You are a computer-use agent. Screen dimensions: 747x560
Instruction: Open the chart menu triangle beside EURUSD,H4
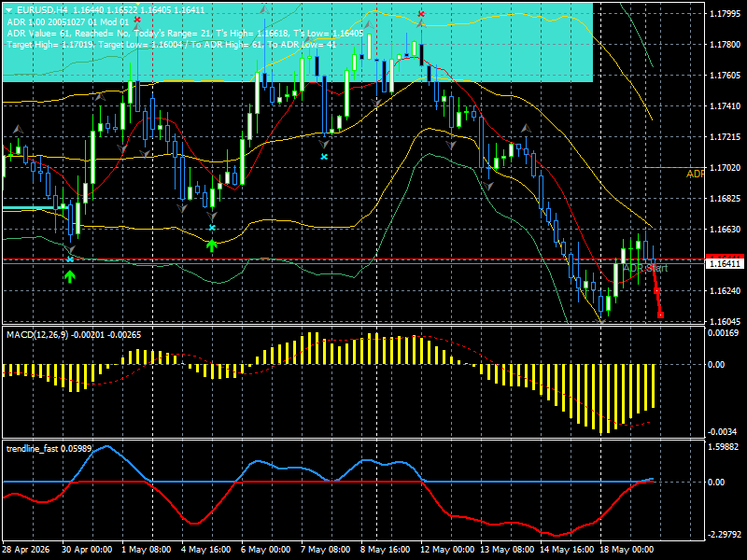[9, 10]
